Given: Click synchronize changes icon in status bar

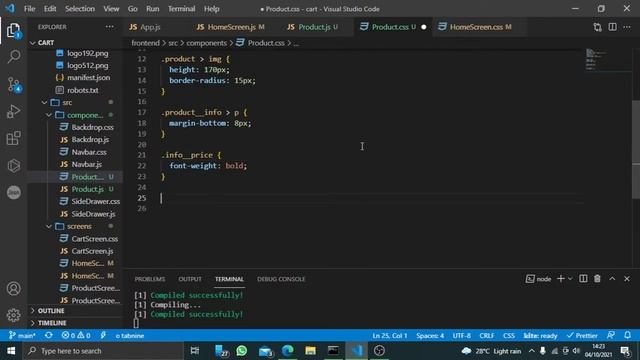Looking at the screenshot, I should click(x=49, y=336).
